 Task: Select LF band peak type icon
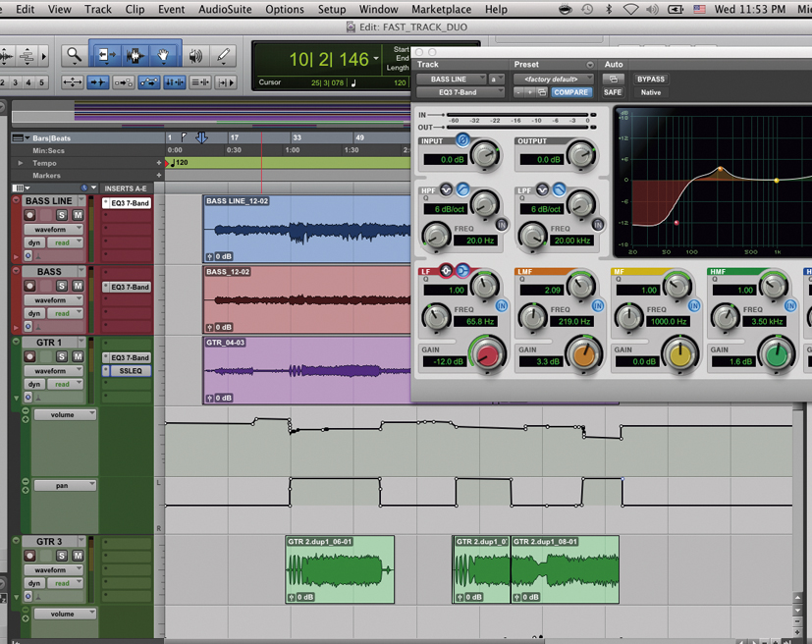(x=446, y=270)
